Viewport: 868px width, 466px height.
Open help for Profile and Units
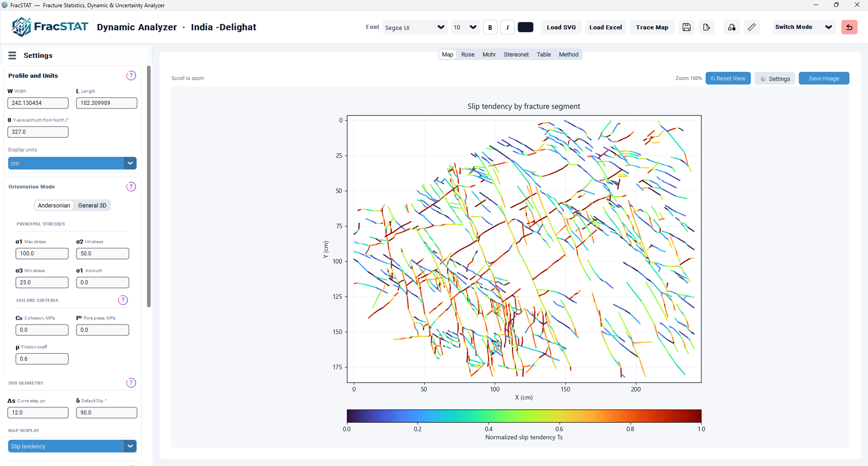pos(131,75)
